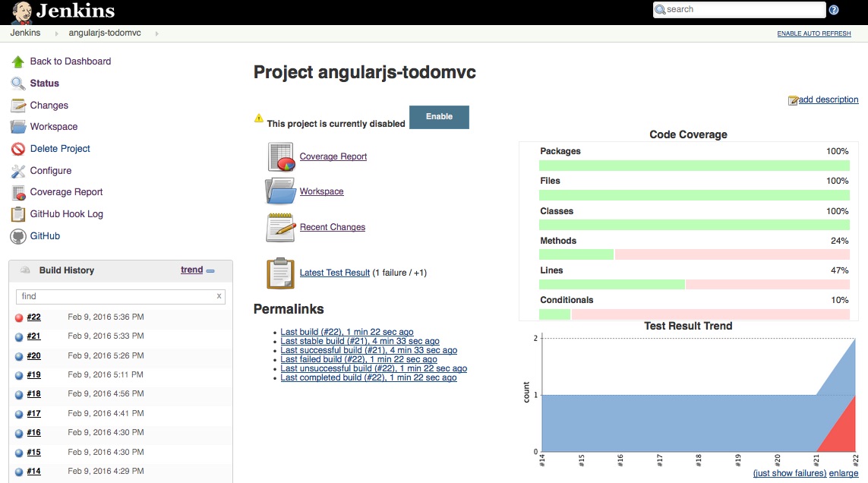Open the Configure sidebar item
The image size is (868, 483).
coord(51,171)
